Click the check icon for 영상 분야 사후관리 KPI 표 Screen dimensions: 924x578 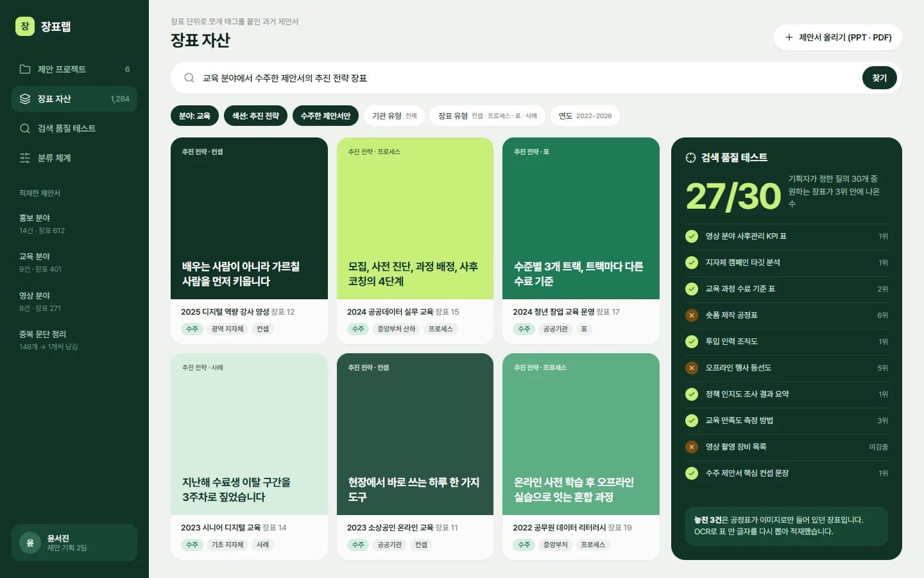click(x=692, y=236)
